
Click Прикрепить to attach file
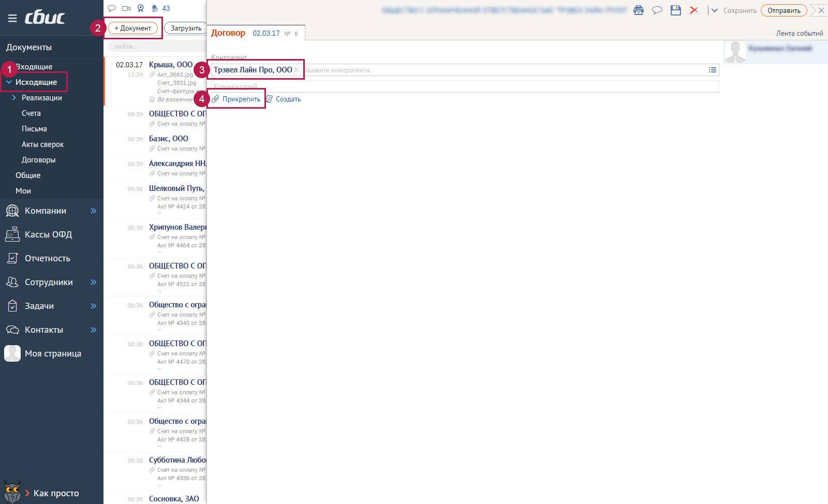236,99
